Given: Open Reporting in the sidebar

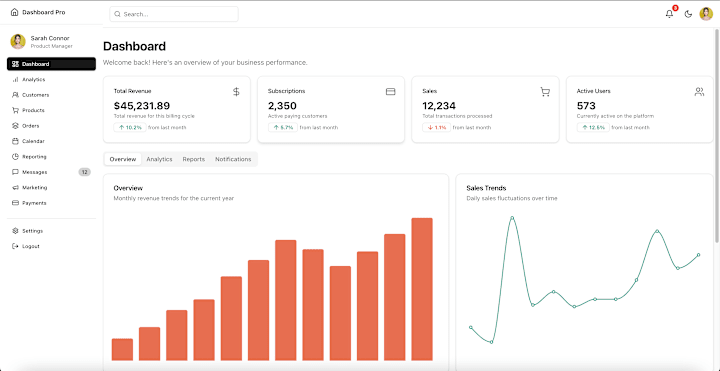Looking at the screenshot, I should coord(51,157).
